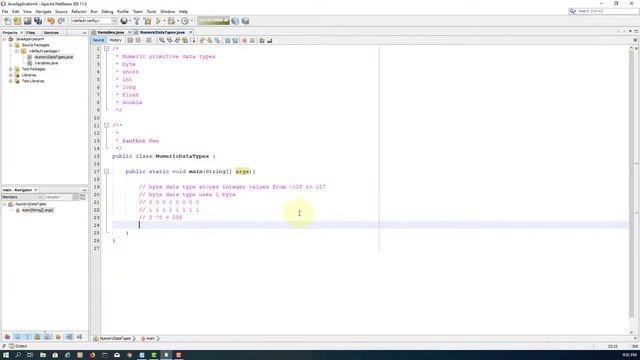The width and height of the screenshot is (640, 360).
Task: Switch to the Files tab
Action: point(31,32)
